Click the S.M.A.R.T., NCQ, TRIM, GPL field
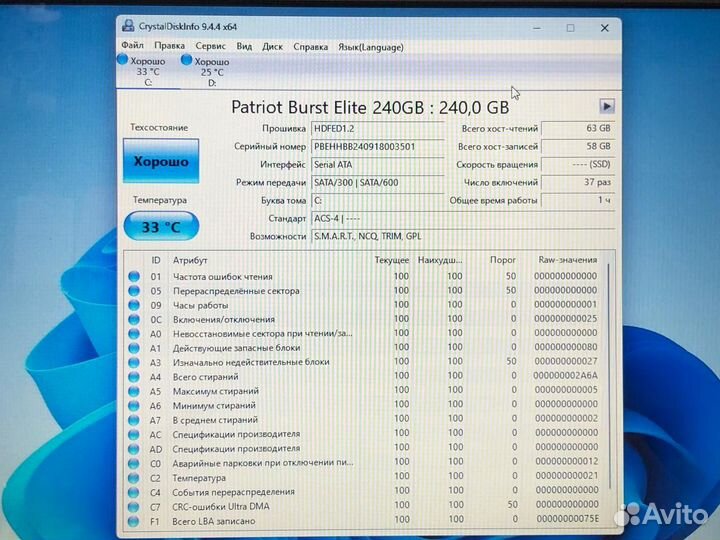This screenshot has height=540, width=720. pyautogui.click(x=463, y=236)
